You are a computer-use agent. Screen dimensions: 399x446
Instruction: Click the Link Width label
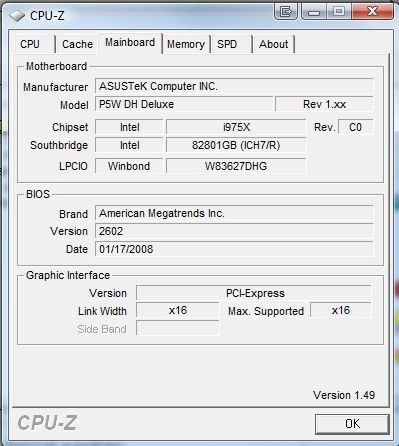tap(102, 311)
